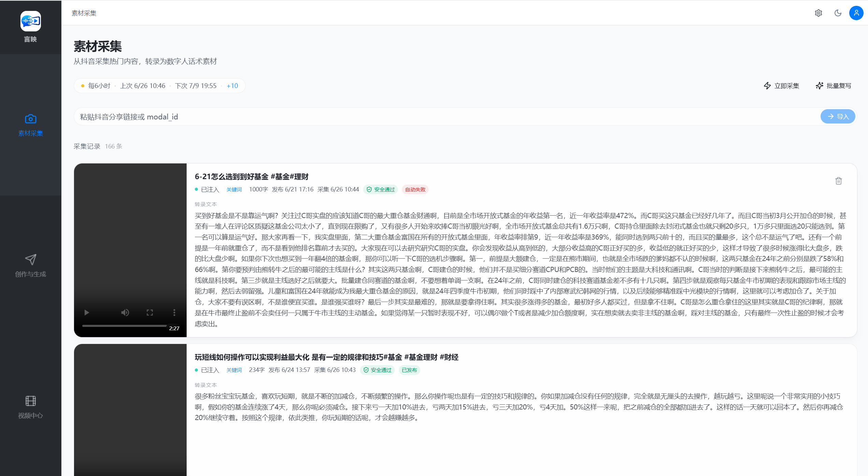
Task: Click the 上次 6/26 10:46 text
Action: (x=143, y=86)
